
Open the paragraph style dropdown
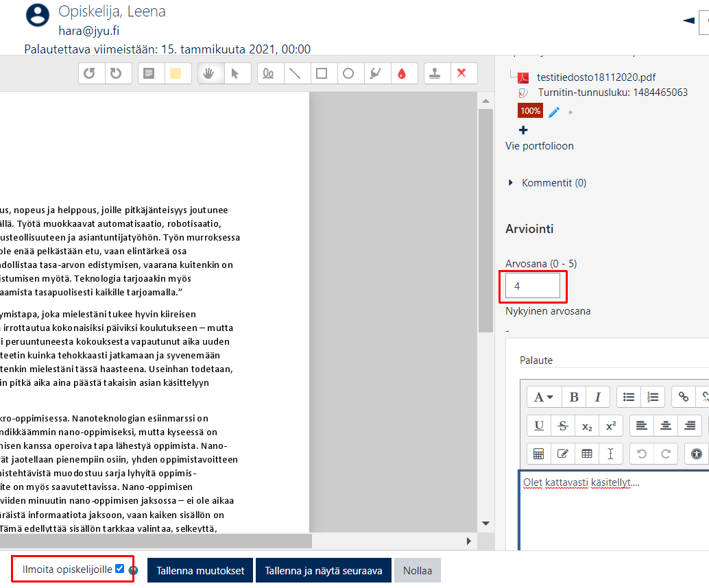(x=544, y=397)
